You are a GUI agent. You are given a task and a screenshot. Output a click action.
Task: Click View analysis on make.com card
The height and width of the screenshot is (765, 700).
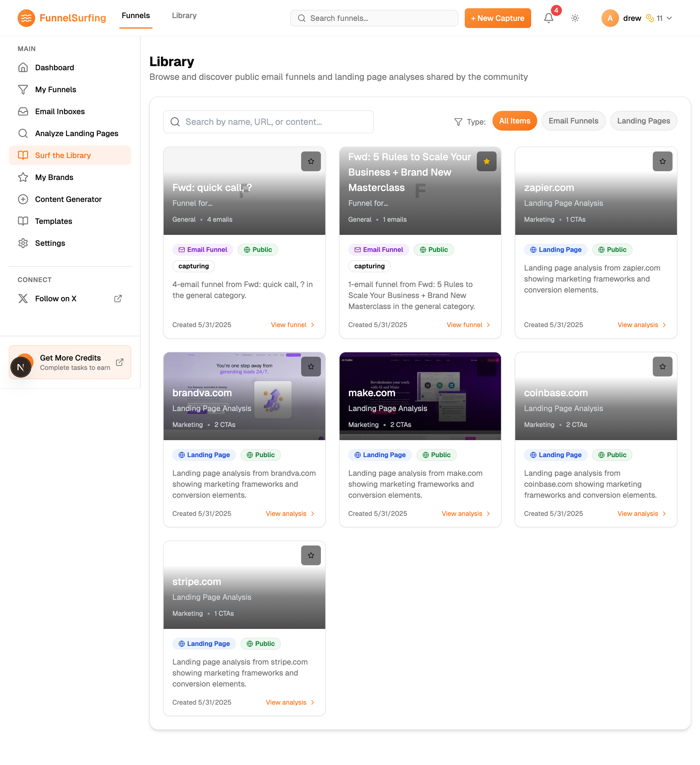coord(466,513)
